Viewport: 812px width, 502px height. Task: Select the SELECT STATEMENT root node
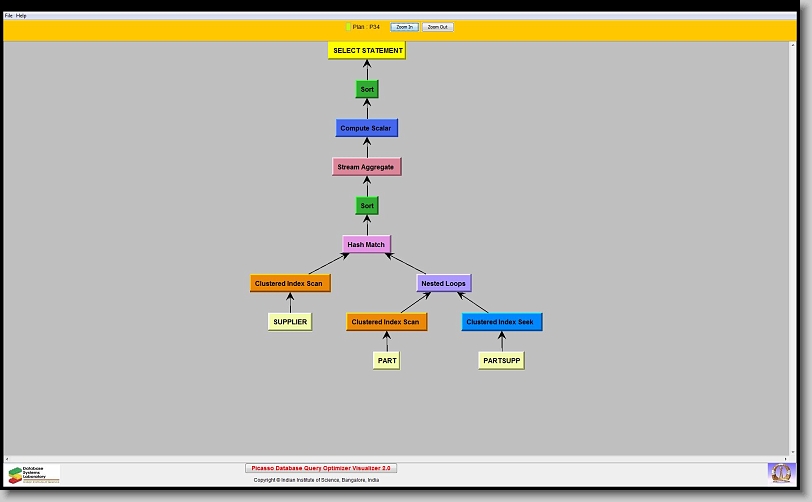pos(367,50)
